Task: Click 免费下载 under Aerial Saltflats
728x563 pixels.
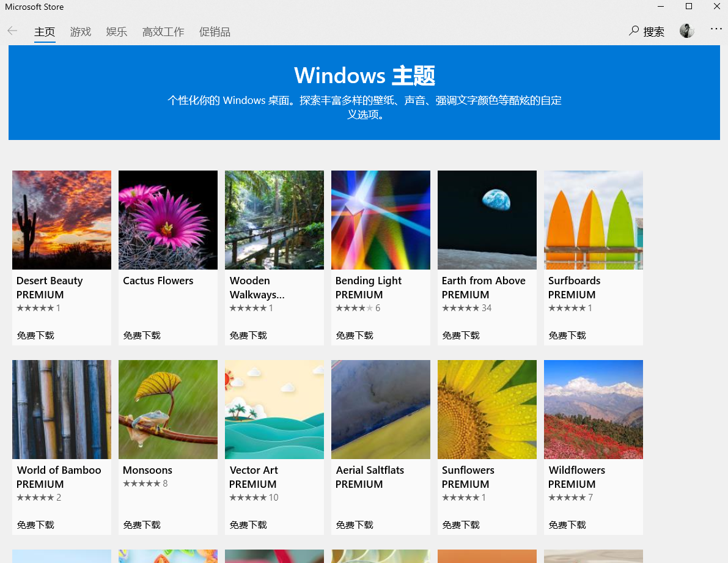Action: click(x=355, y=524)
